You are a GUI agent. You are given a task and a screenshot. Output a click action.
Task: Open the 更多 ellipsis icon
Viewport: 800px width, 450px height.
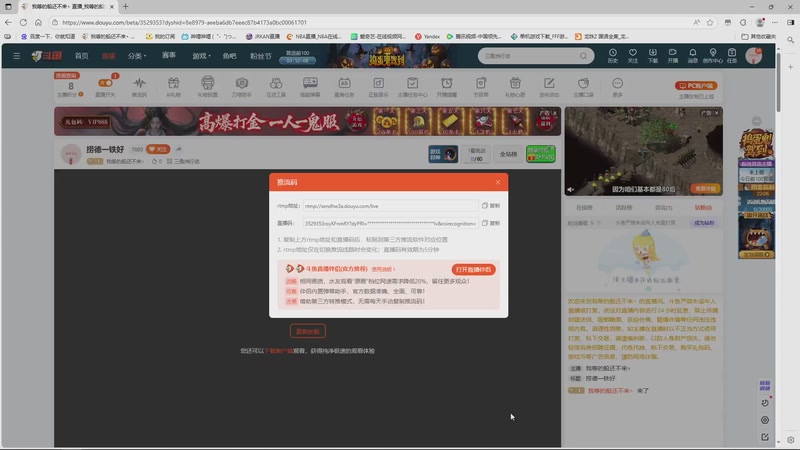(617, 86)
